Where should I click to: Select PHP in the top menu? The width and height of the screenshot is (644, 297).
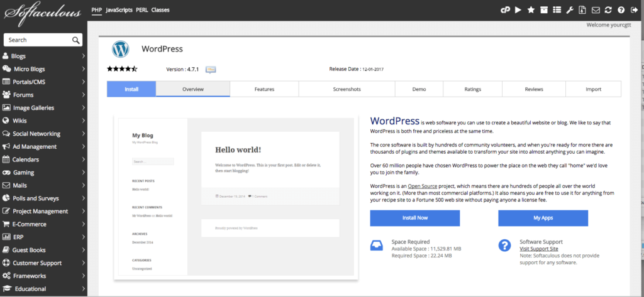pos(96,10)
